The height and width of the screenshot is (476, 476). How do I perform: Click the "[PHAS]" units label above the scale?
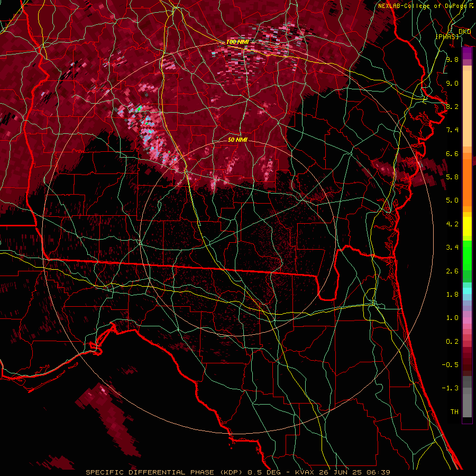pyautogui.click(x=447, y=36)
